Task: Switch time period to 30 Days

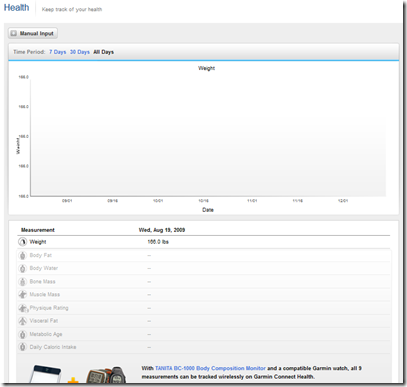Action: (x=80, y=52)
